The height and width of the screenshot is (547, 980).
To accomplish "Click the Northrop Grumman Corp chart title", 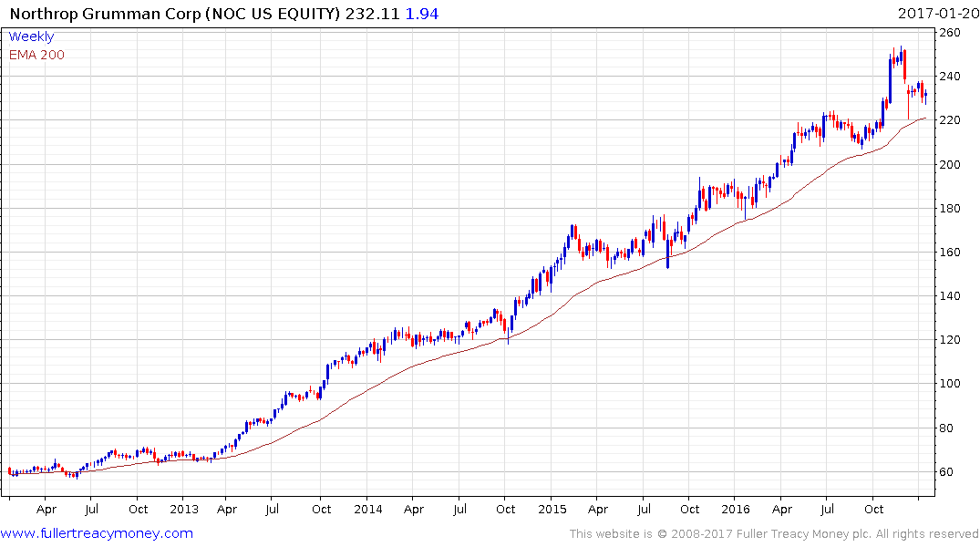I will (x=176, y=14).
